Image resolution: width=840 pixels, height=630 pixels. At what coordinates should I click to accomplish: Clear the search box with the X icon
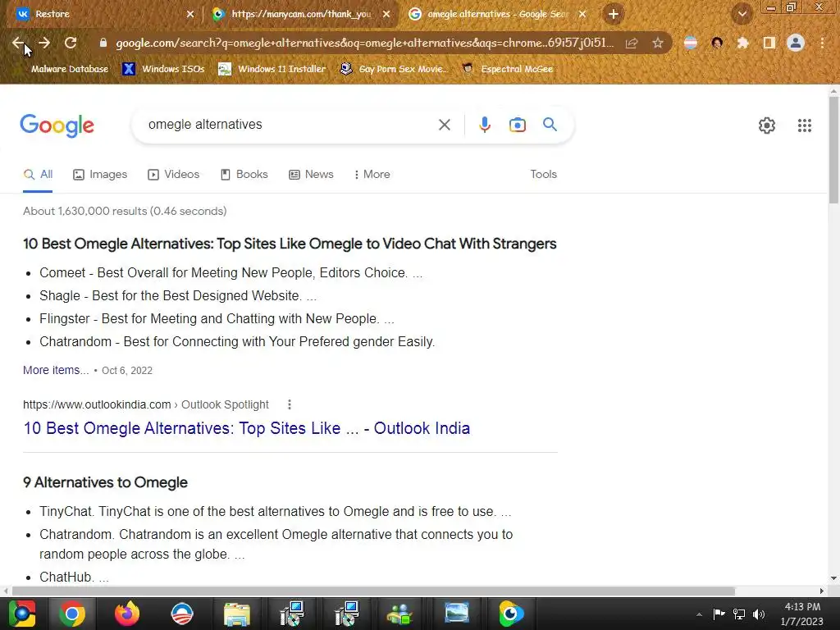coord(444,125)
